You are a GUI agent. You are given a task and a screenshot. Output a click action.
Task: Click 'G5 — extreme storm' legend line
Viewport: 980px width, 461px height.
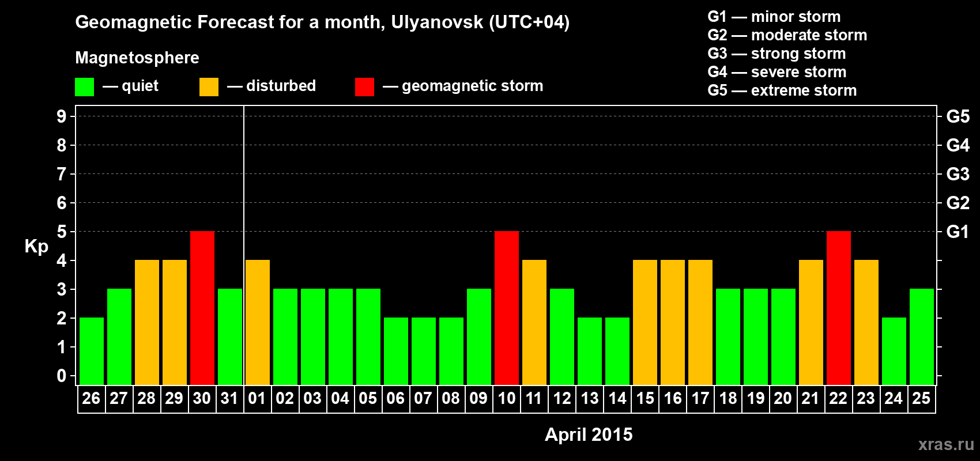coord(782,90)
